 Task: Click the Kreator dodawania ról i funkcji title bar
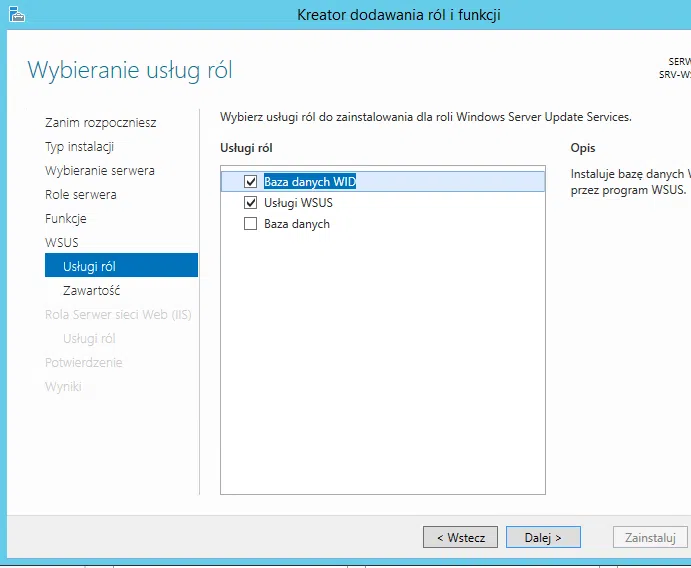[x=398, y=14]
